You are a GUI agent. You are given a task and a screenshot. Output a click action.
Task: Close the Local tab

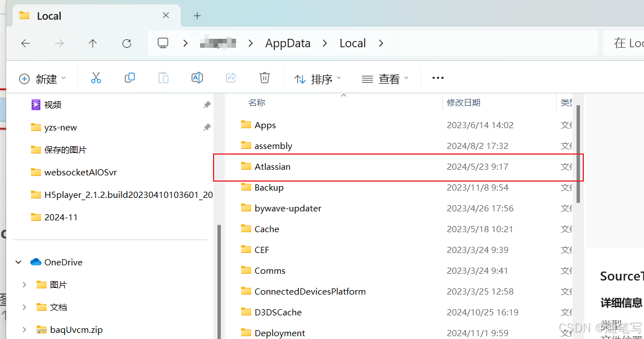tap(166, 15)
